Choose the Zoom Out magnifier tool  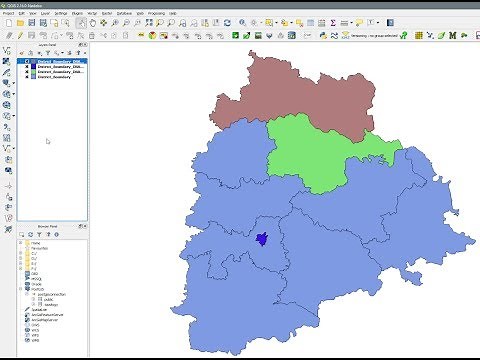(x=126, y=23)
